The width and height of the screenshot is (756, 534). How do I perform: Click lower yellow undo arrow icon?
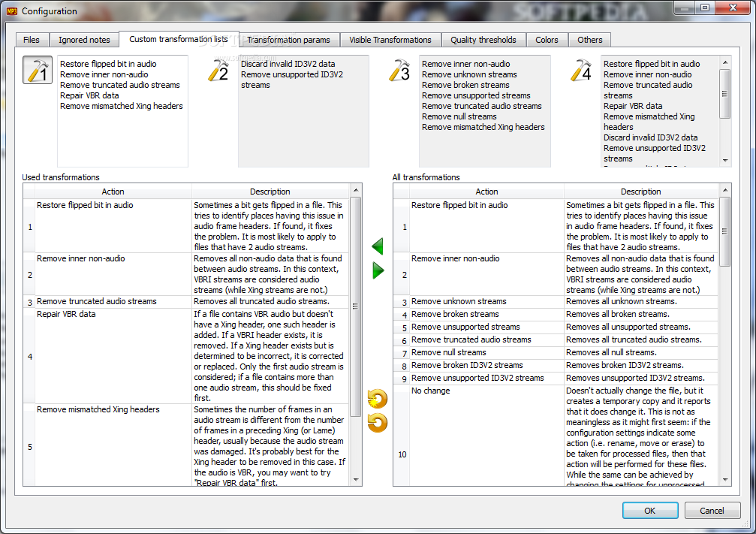coord(377,423)
